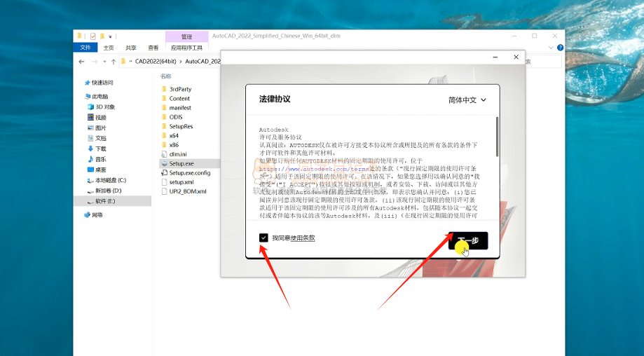Open the recent locations dropdown arrow
The width and height of the screenshot is (644, 356).
coord(104,62)
